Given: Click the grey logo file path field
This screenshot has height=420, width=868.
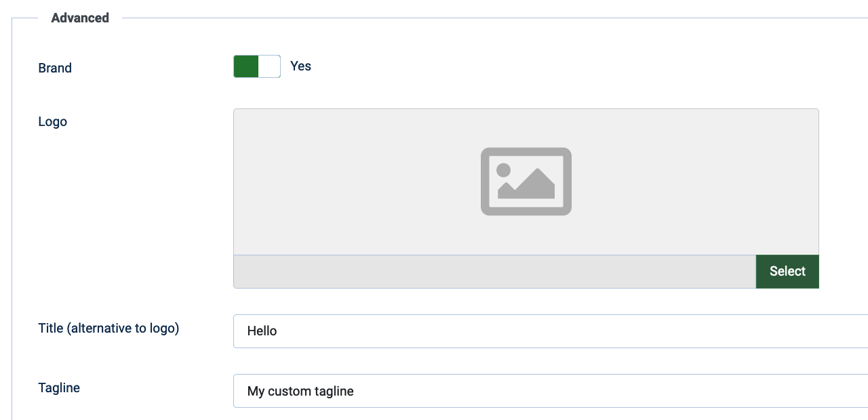Looking at the screenshot, I should (x=494, y=272).
